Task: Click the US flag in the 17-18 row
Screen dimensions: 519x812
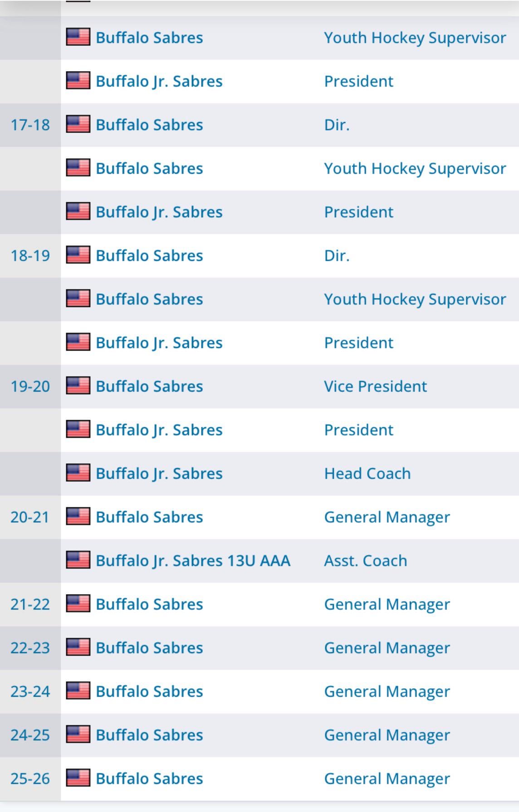Action: pyautogui.click(x=78, y=125)
